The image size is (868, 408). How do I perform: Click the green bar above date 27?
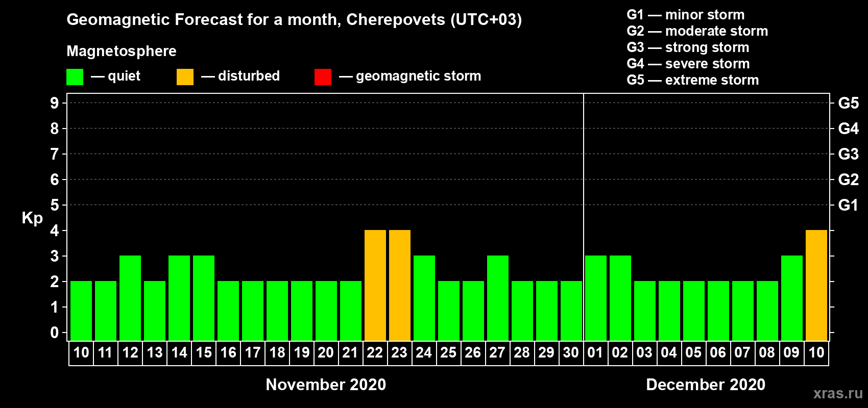(x=498, y=298)
